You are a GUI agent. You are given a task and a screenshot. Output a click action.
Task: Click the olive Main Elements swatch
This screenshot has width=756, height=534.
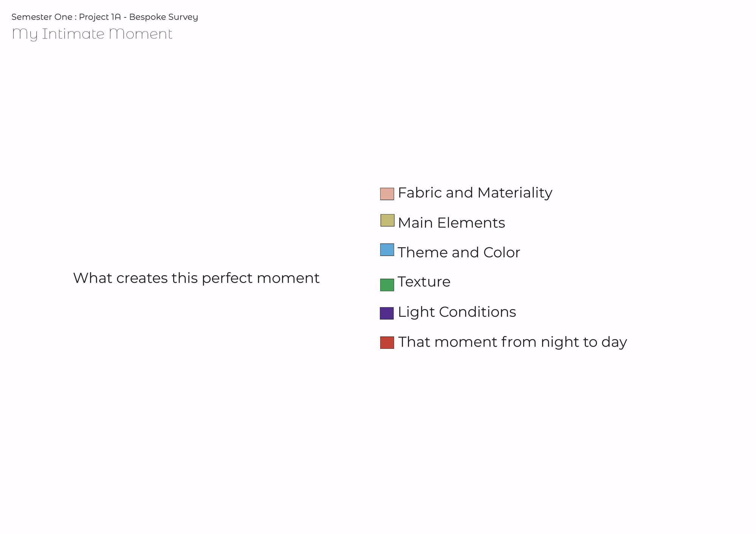[387, 220]
